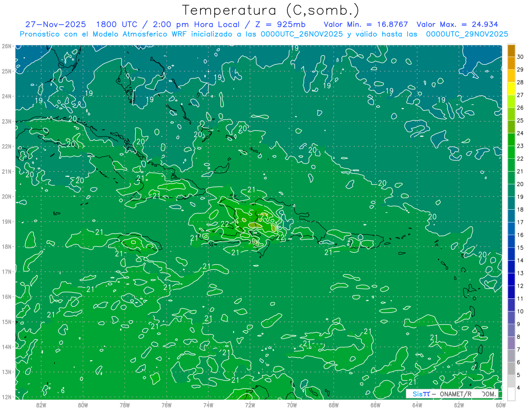Click the '12N' latitude axis label

[7, 397]
